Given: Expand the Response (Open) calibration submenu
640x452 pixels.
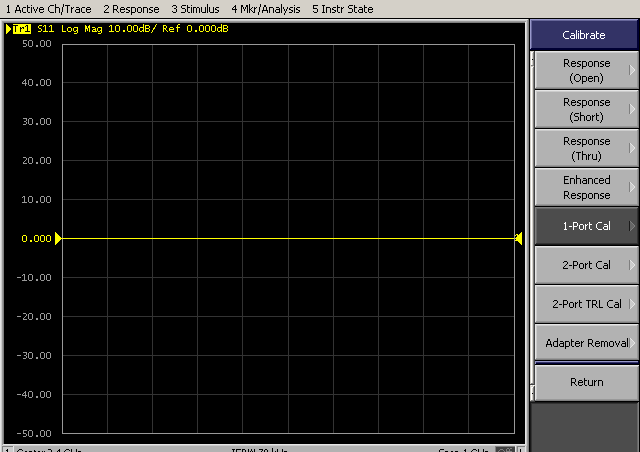Looking at the screenshot, I should tap(586, 70).
